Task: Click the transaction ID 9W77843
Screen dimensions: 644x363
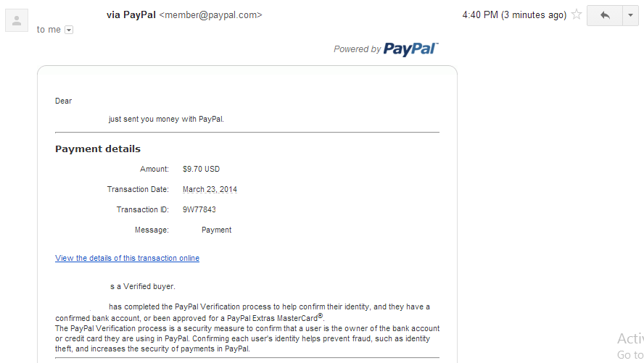Action: [x=199, y=209]
